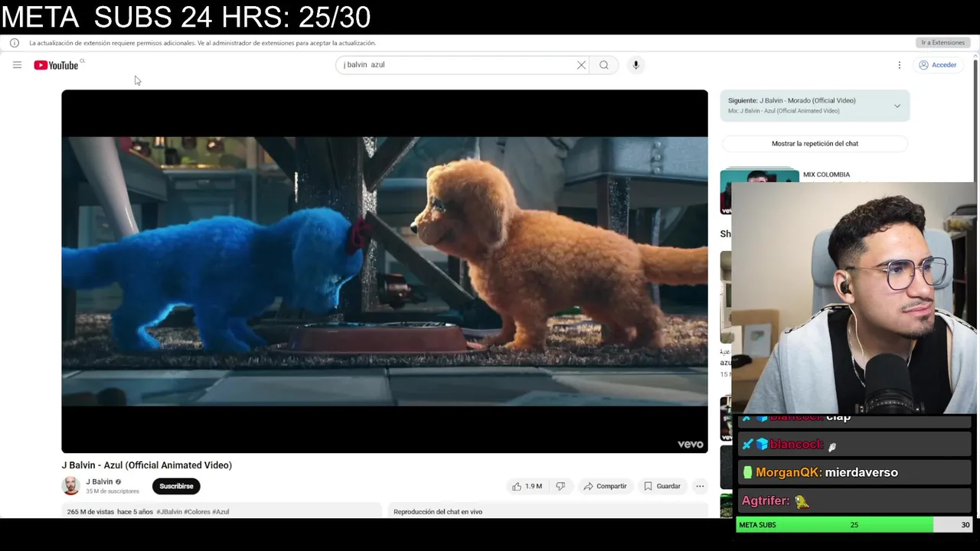Expand the Siguiente playlist chevron

click(x=897, y=106)
